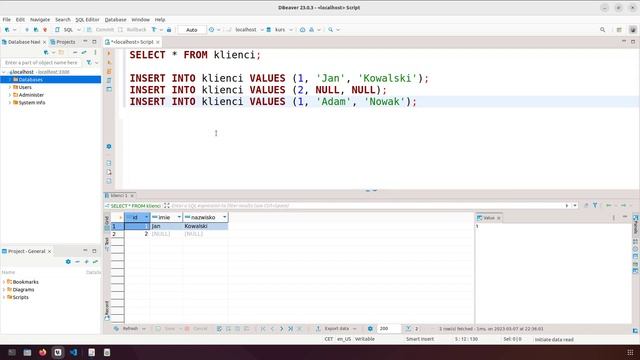Click the result fetch settings gear icon
This screenshot has height=360, width=640.
tap(370, 329)
